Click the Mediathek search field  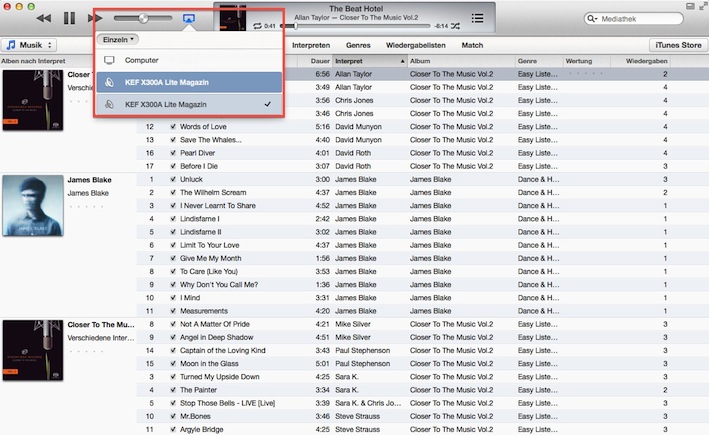click(x=634, y=19)
